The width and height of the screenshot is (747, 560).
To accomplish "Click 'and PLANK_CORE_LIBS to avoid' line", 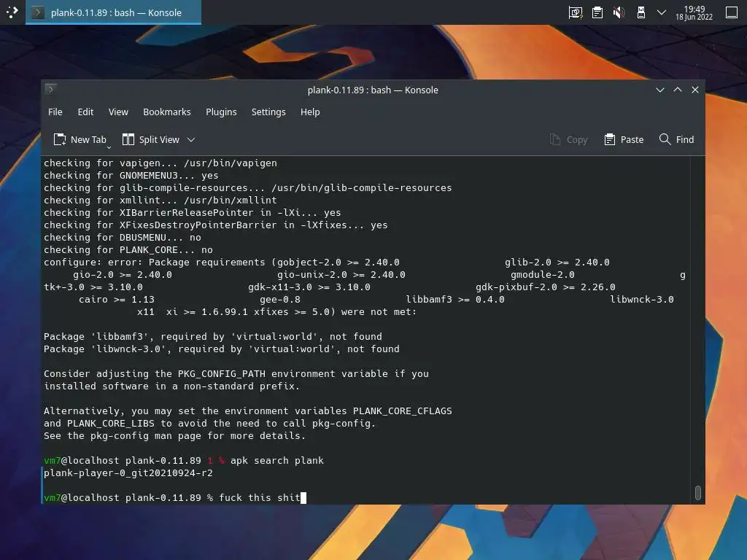I will coord(210,424).
